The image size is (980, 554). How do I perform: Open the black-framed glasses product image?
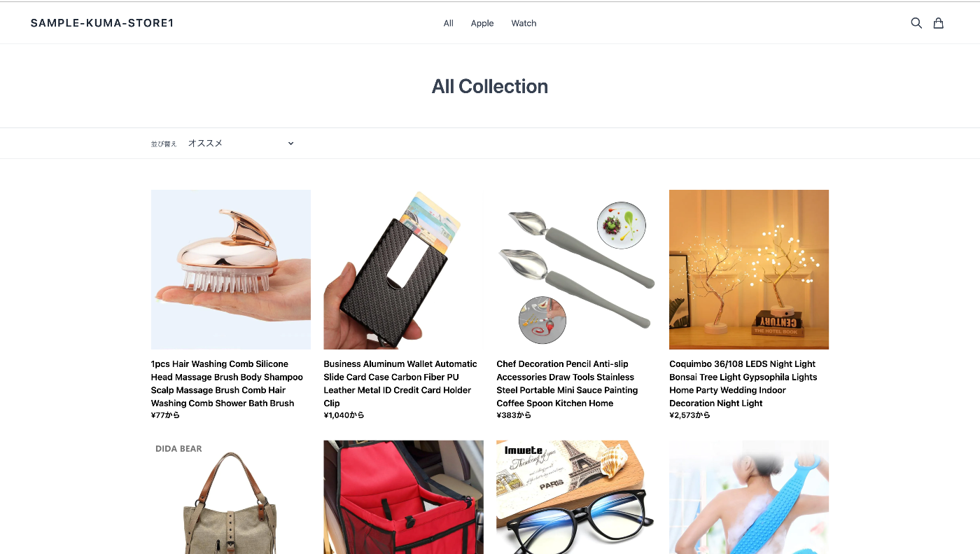coord(576,497)
